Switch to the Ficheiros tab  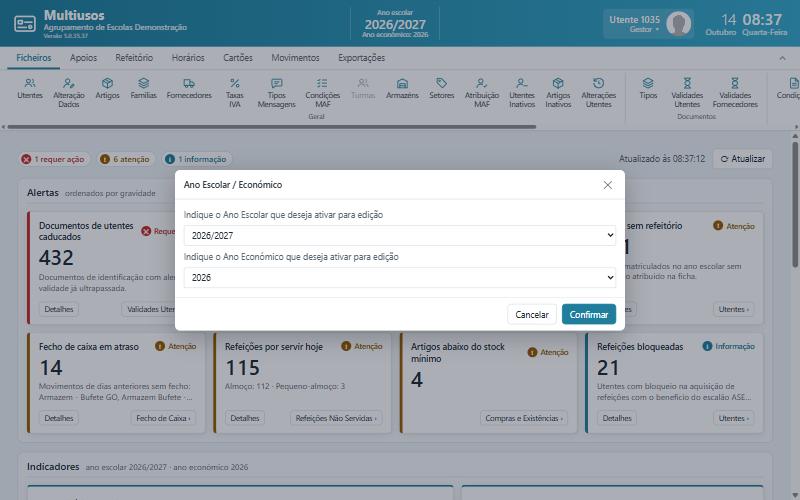34,58
